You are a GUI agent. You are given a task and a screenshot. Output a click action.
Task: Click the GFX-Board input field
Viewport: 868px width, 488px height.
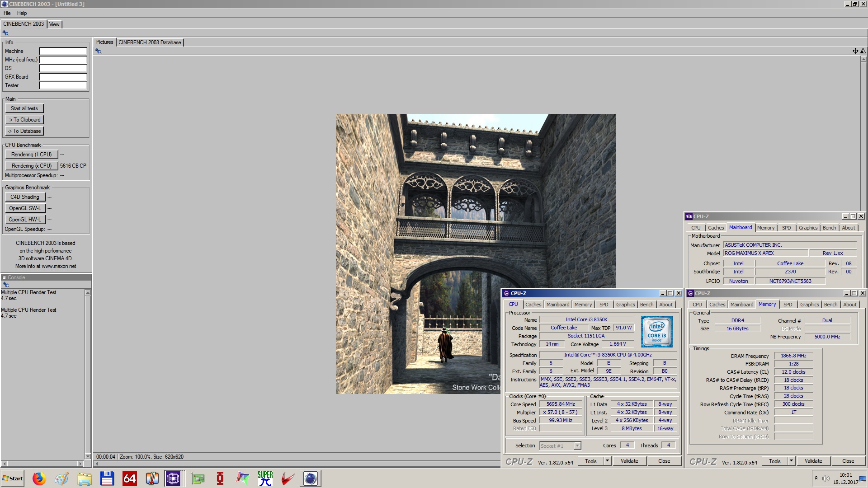(63, 77)
